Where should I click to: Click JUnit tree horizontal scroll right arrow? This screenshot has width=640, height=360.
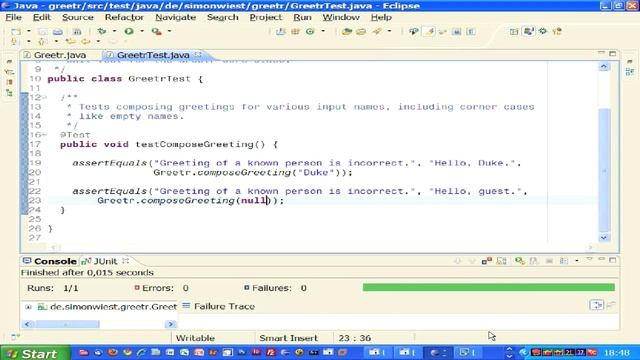tap(171, 324)
